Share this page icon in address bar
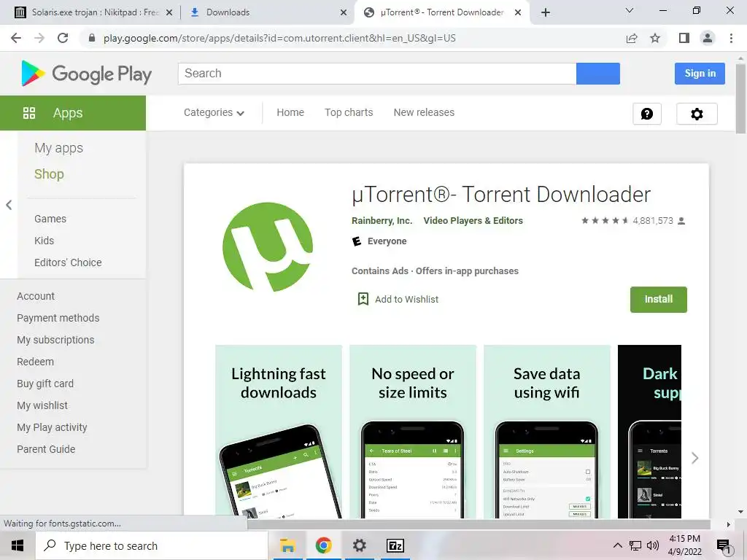This screenshot has height=560, width=747. pos(632,38)
